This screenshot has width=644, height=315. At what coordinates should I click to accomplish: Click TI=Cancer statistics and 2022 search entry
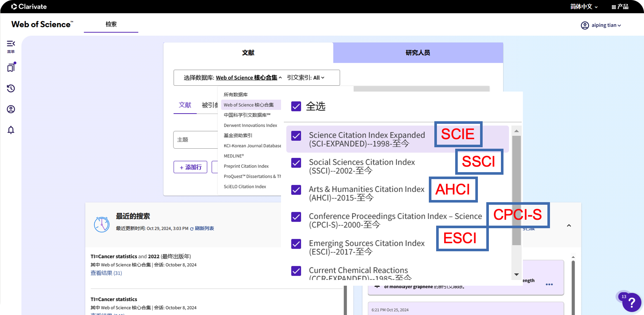click(x=141, y=256)
